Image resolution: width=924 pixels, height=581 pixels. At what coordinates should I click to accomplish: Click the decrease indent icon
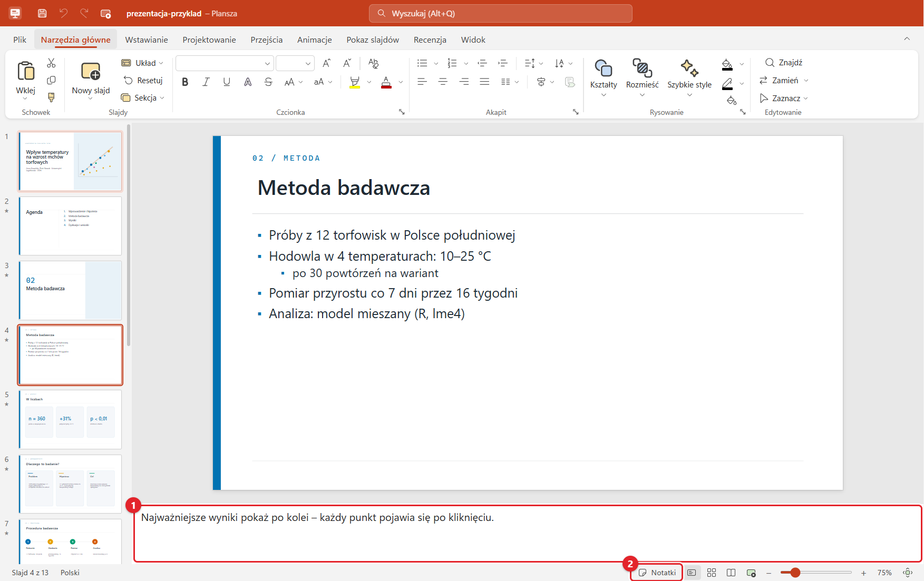pyautogui.click(x=482, y=63)
